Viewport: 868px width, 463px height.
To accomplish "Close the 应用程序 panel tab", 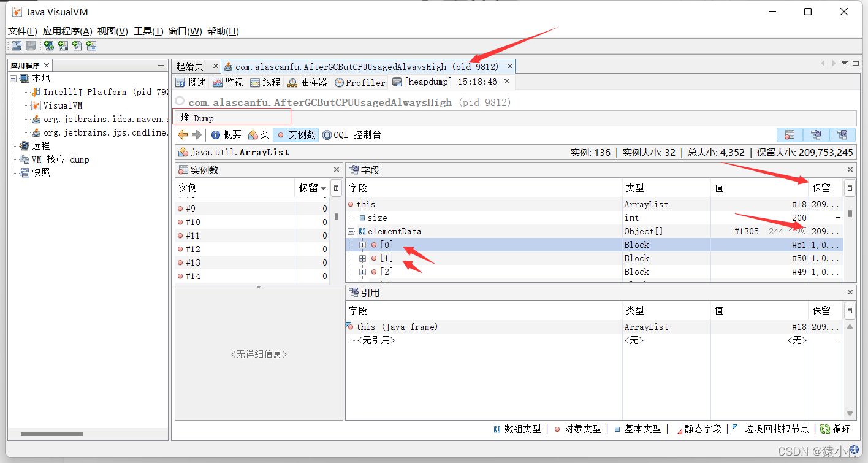I will (46, 65).
